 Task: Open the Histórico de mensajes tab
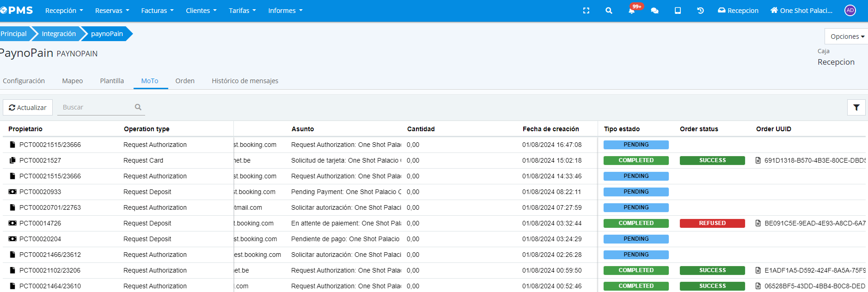245,81
